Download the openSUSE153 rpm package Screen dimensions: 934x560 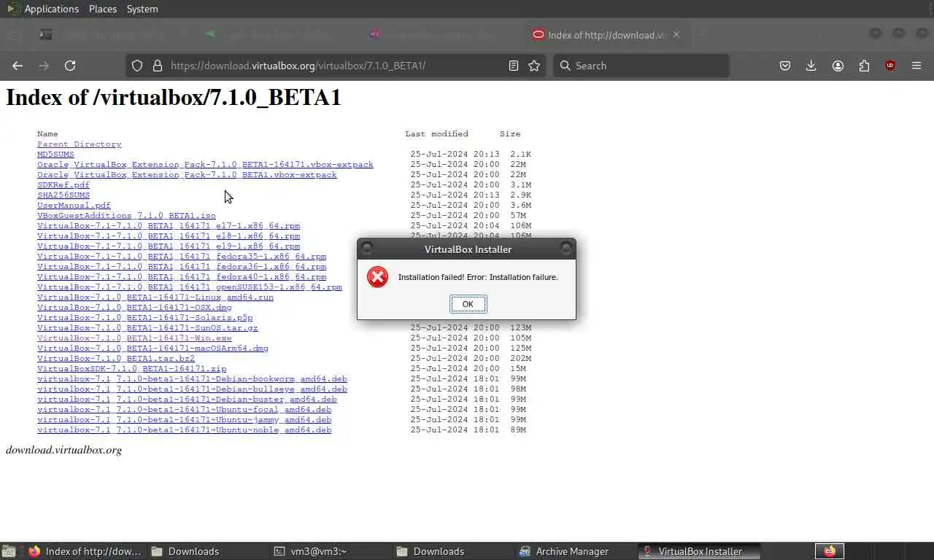190,287
